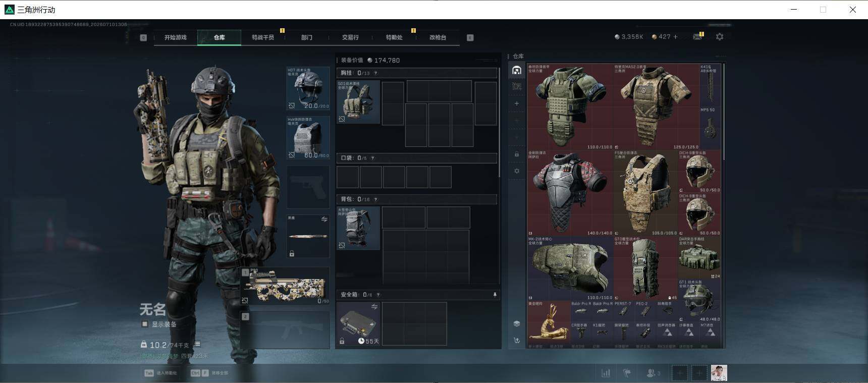Click the help icon next to 背包

(x=375, y=199)
